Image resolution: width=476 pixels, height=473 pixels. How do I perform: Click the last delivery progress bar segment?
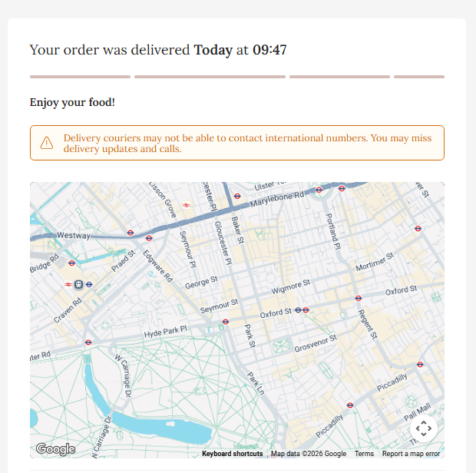pyautogui.click(x=418, y=77)
